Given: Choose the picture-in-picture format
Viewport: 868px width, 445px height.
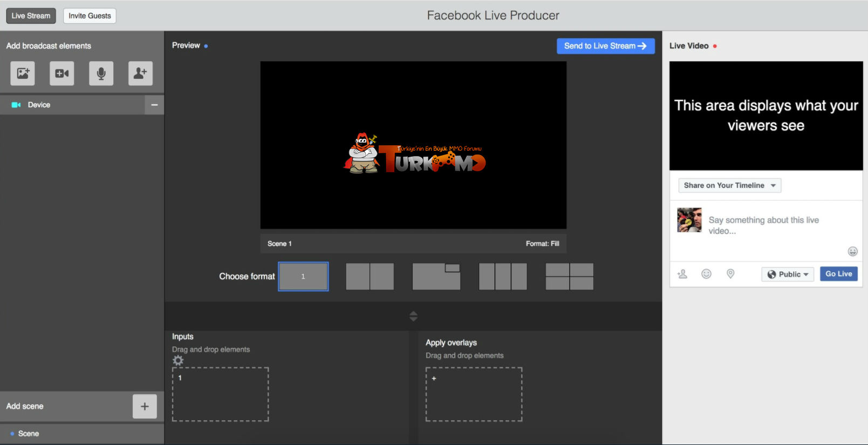Looking at the screenshot, I should [436, 277].
